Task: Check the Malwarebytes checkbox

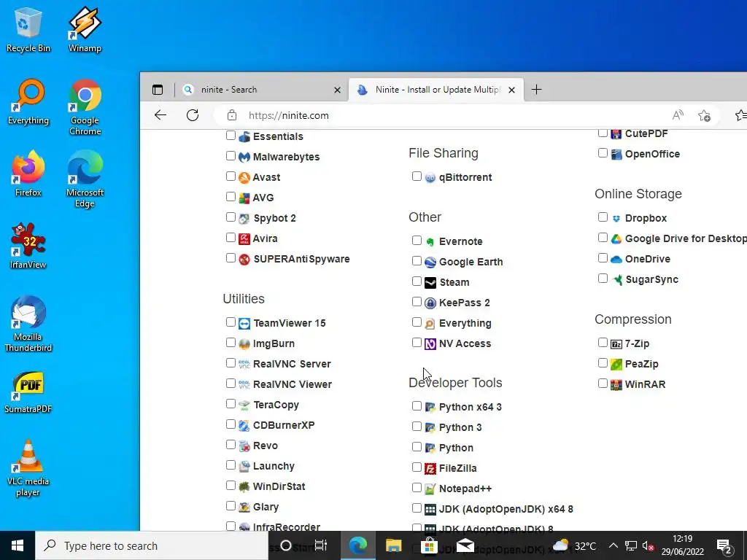Action: tap(231, 156)
